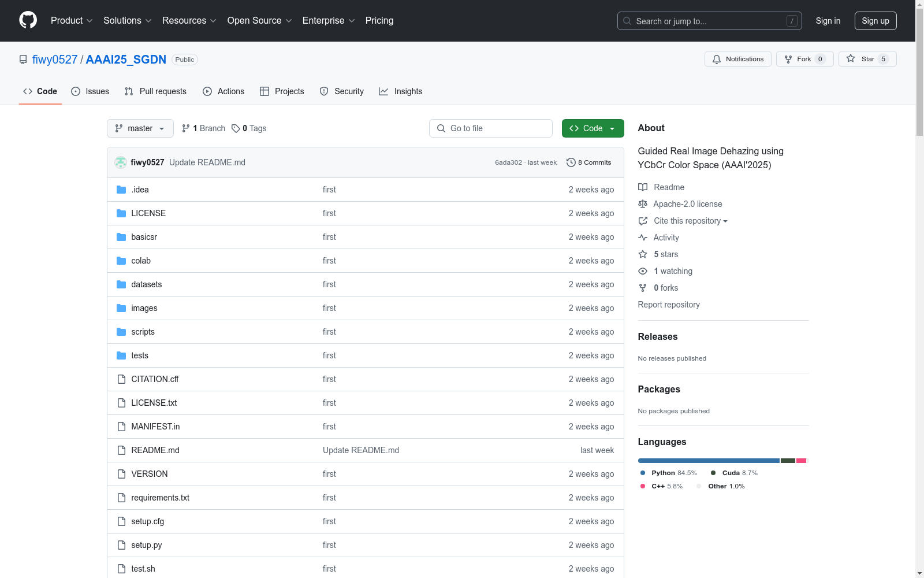Switch to the Issues tab

tap(90, 91)
